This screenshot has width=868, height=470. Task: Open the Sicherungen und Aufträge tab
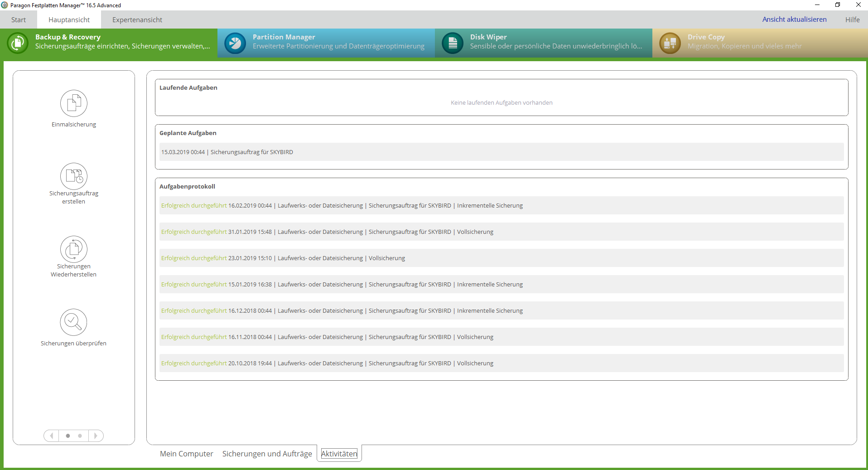pyautogui.click(x=267, y=454)
